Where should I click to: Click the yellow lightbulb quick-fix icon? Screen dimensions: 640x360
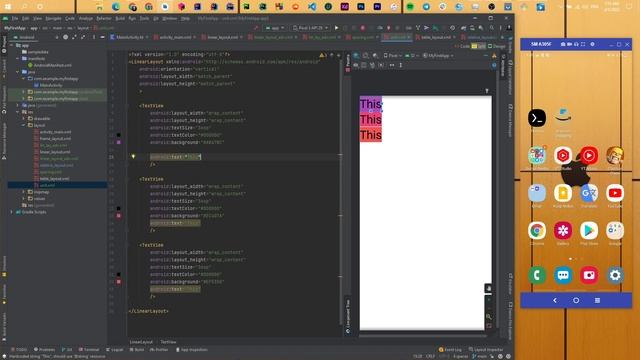click(133, 156)
